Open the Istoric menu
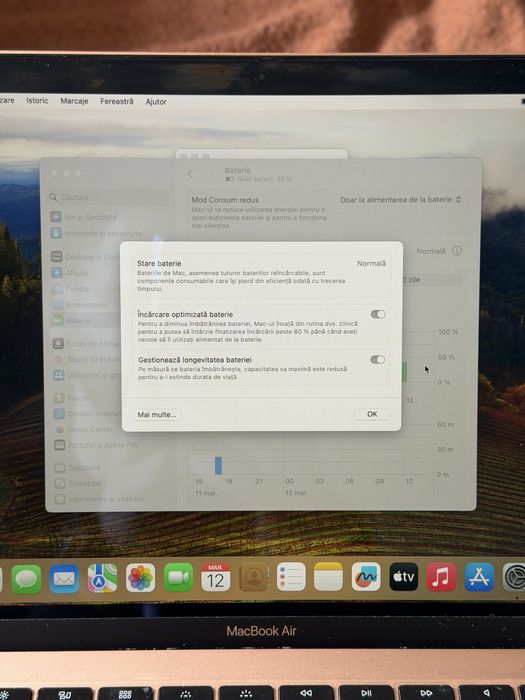This screenshot has width=525, height=700. 37,100
